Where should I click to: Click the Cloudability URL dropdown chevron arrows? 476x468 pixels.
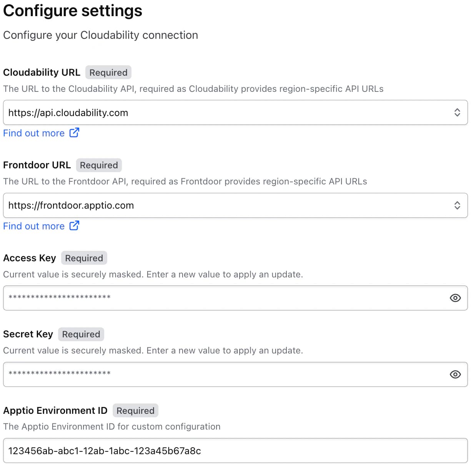pos(457,113)
